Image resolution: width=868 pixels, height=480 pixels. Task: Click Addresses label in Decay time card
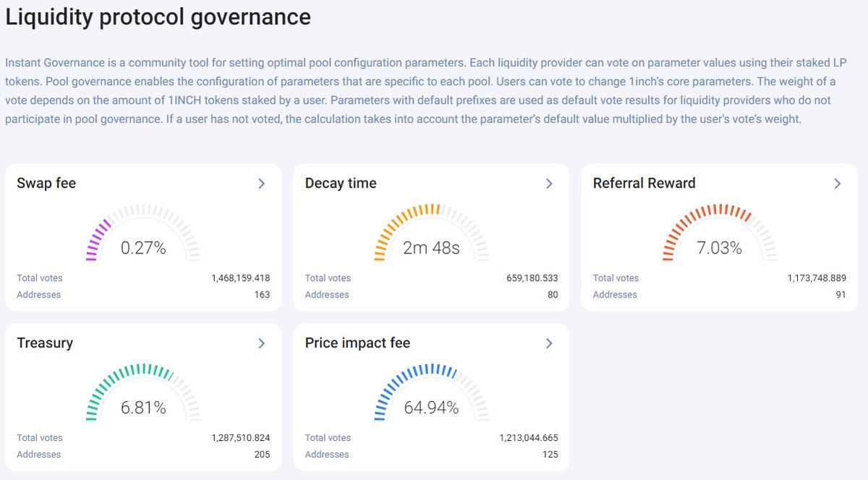pyautogui.click(x=327, y=295)
